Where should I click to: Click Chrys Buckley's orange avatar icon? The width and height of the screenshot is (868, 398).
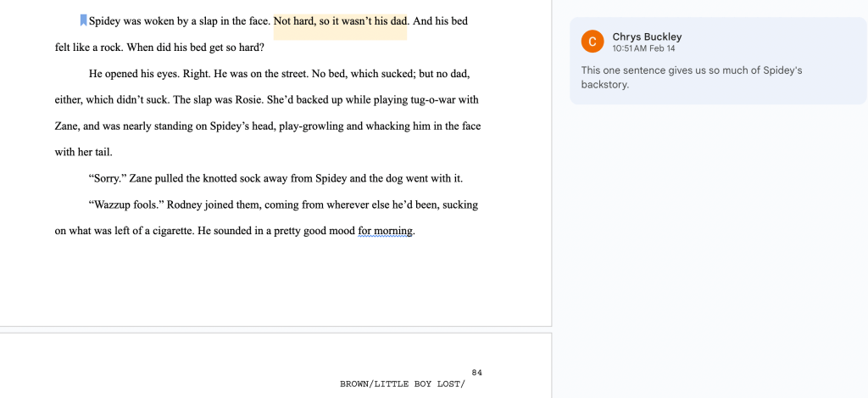(x=593, y=41)
